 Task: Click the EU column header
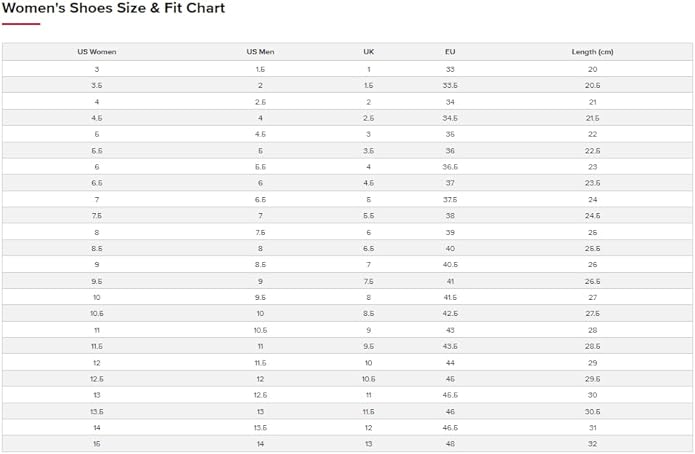coord(450,52)
